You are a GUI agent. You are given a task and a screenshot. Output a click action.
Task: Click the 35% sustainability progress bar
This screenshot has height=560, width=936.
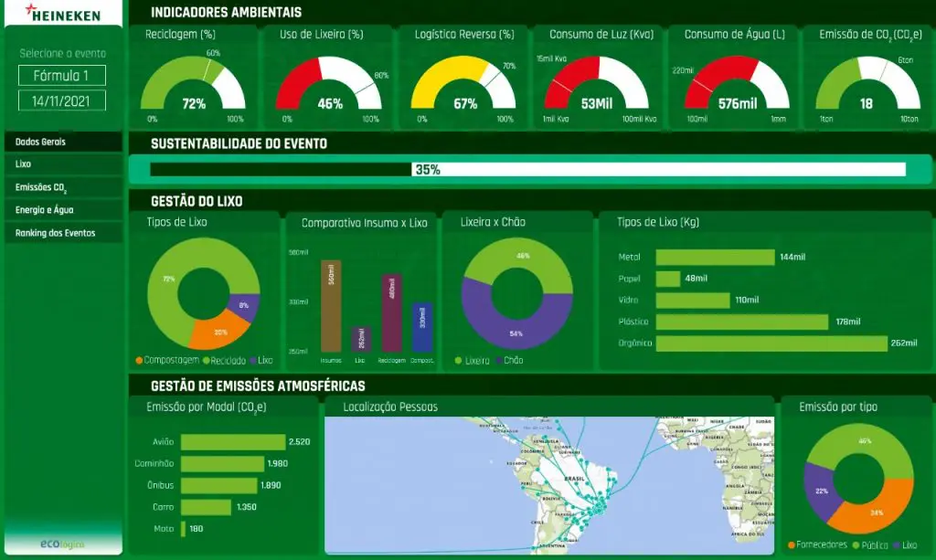click(x=427, y=170)
